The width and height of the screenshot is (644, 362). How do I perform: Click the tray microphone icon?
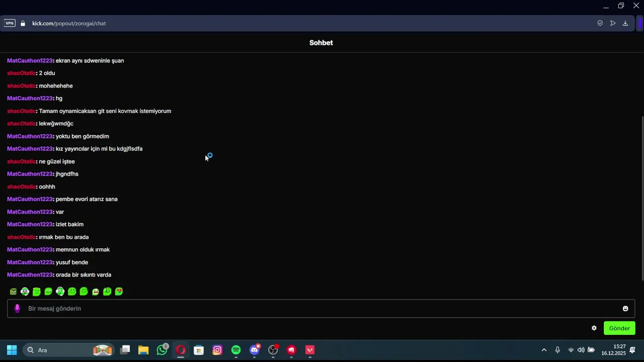point(557,350)
